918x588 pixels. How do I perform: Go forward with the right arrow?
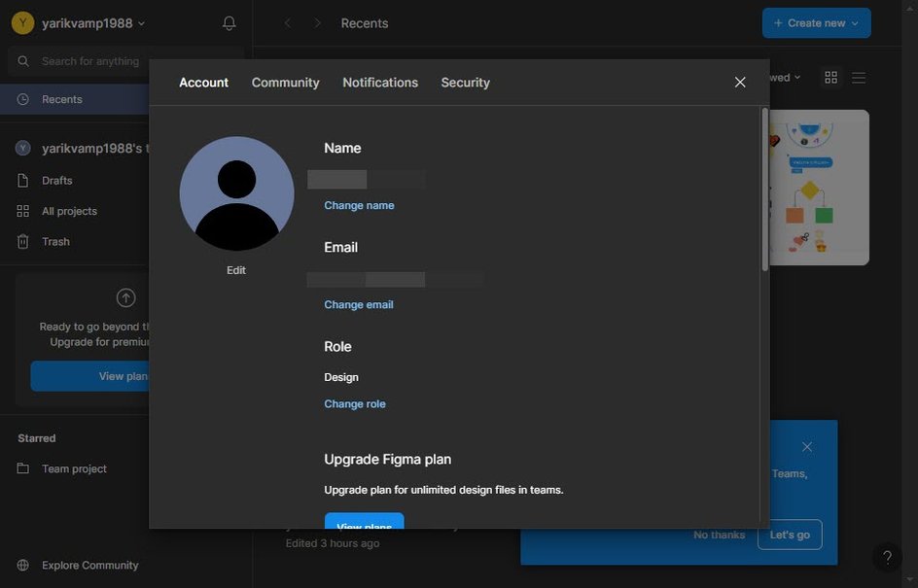click(x=317, y=23)
